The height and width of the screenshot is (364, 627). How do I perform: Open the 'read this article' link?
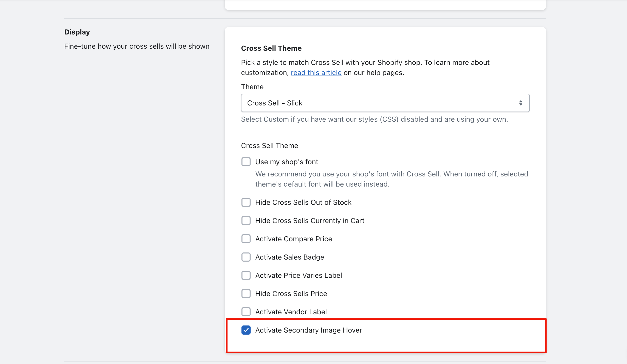point(316,73)
